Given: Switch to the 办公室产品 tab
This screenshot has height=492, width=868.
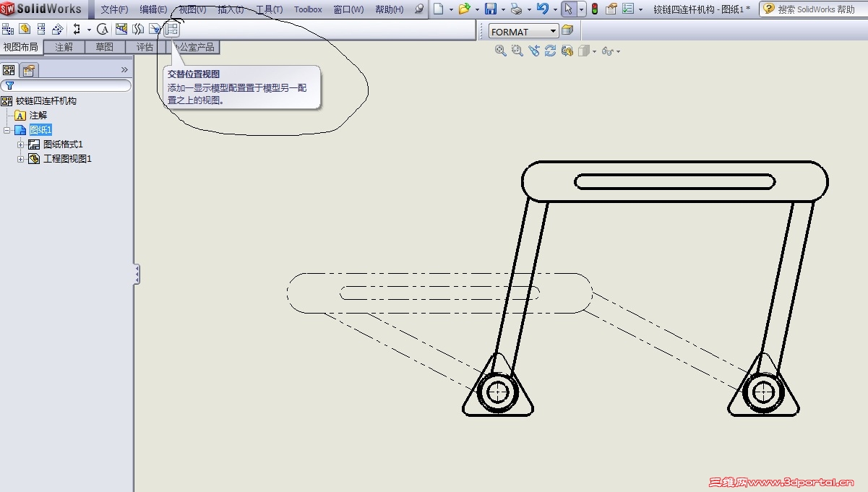Looking at the screenshot, I should pyautogui.click(x=192, y=47).
